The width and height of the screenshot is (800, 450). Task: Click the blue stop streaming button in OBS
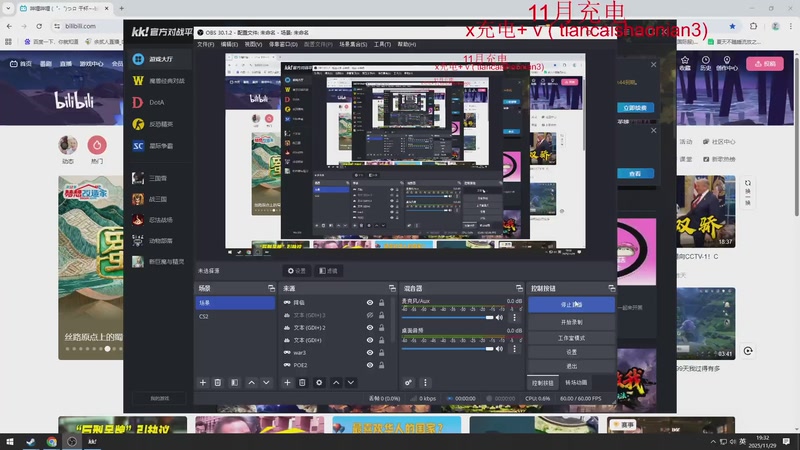click(571, 305)
